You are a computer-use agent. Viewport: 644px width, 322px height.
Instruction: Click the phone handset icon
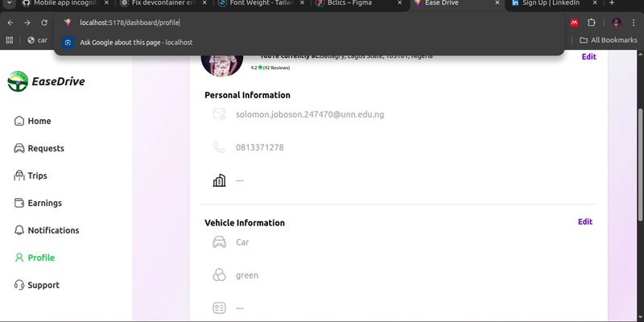pyautogui.click(x=219, y=147)
